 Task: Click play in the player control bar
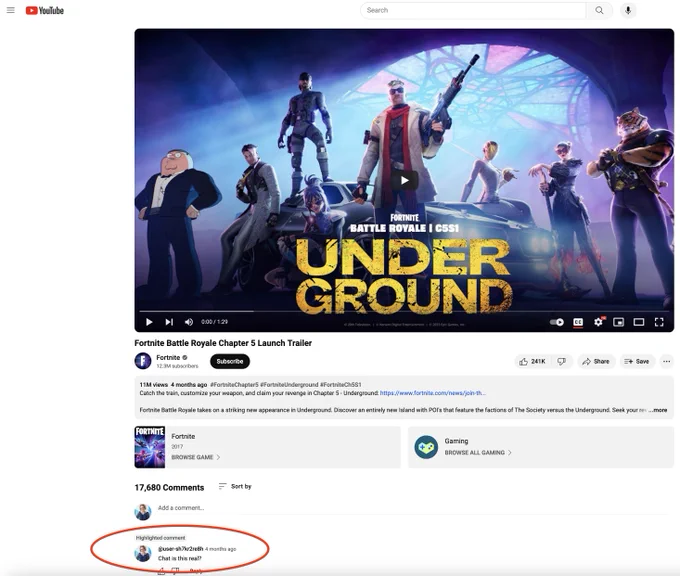click(149, 322)
